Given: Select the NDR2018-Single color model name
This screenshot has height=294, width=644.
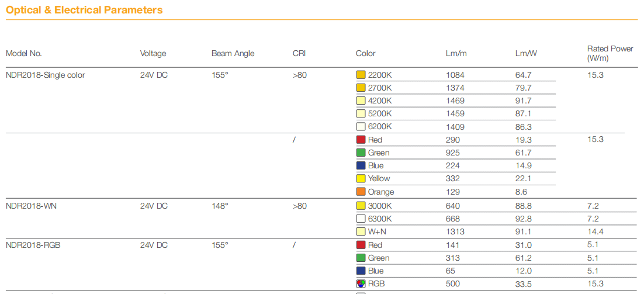Looking at the screenshot, I should click(46, 75).
